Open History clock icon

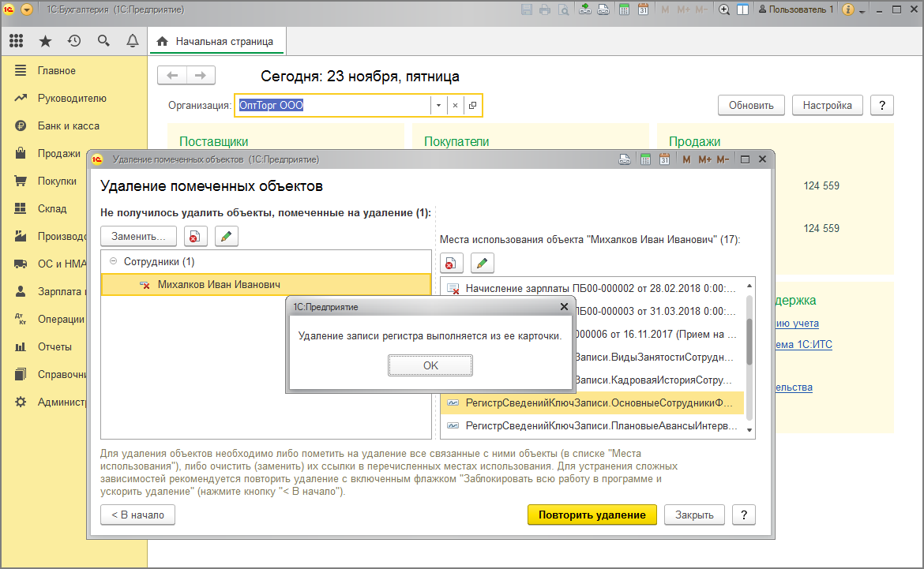point(74,41)
